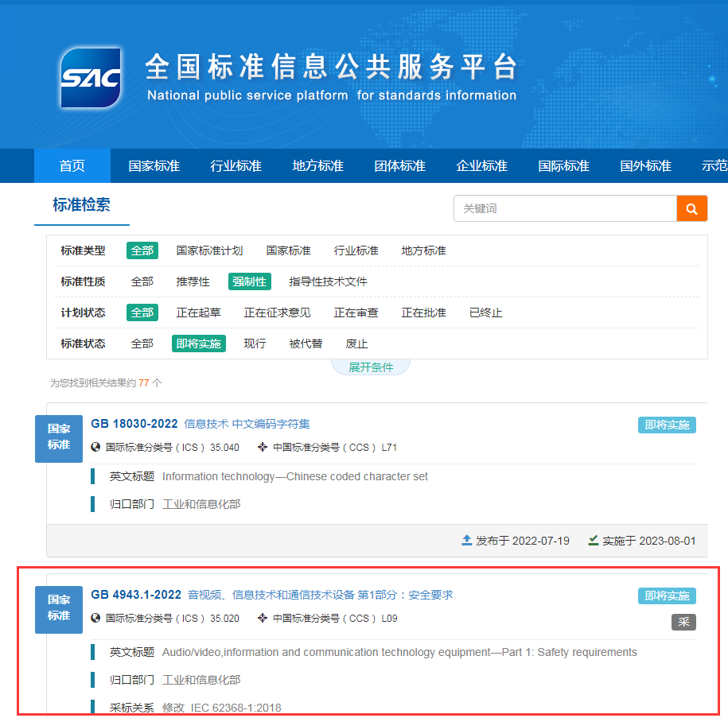The image size is (728, 718).
Task: Open 团体标准 in the navigation bar
Action: click(399, 165)
